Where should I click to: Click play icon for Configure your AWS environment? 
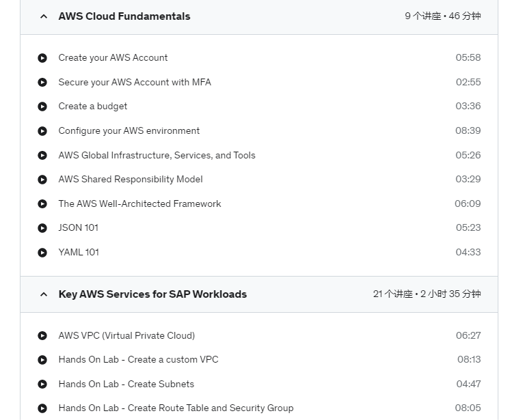tap(42, 131)
